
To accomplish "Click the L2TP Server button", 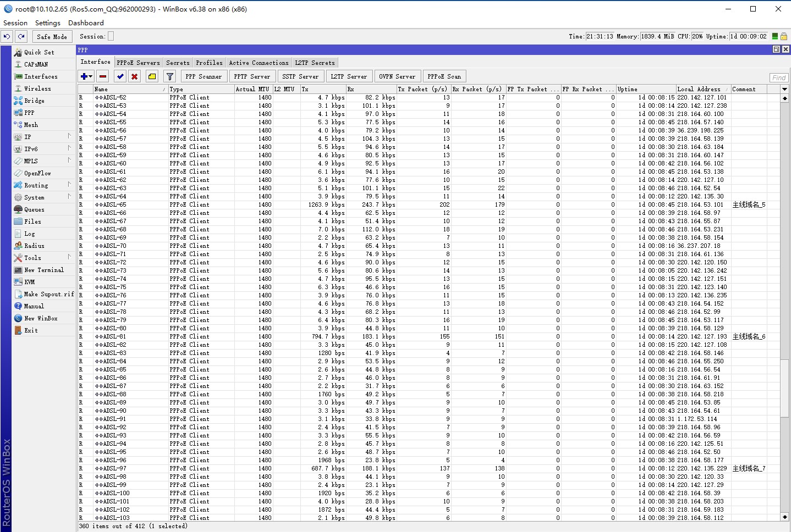I will click(x=349, y=76).
